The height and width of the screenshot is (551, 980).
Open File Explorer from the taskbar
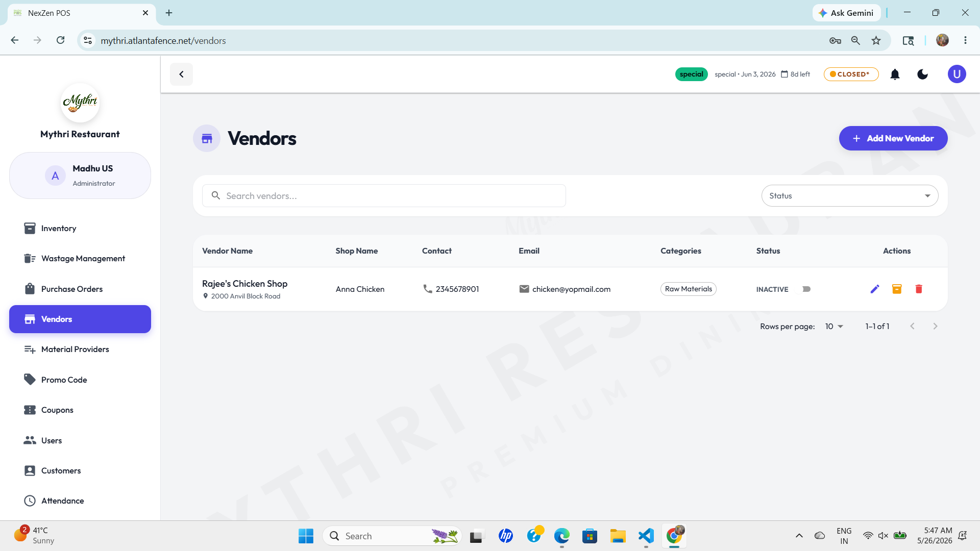[x=618, y=536]
